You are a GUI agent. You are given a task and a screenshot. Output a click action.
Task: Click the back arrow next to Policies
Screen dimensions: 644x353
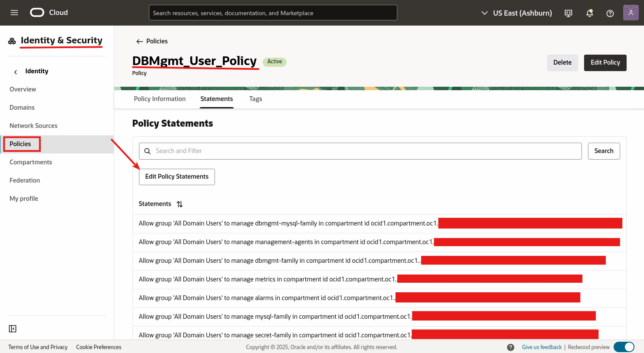point(139,41)
